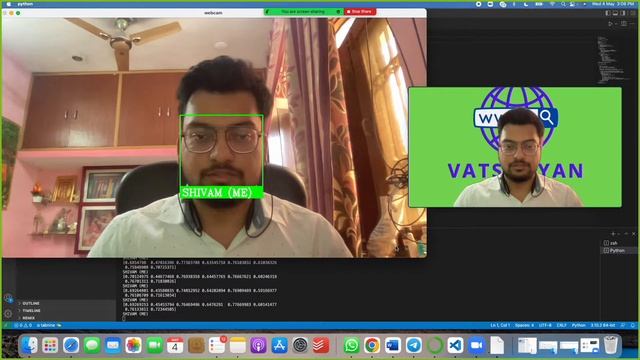Click Spotlight search icon in menu bar

pos(563,4)
